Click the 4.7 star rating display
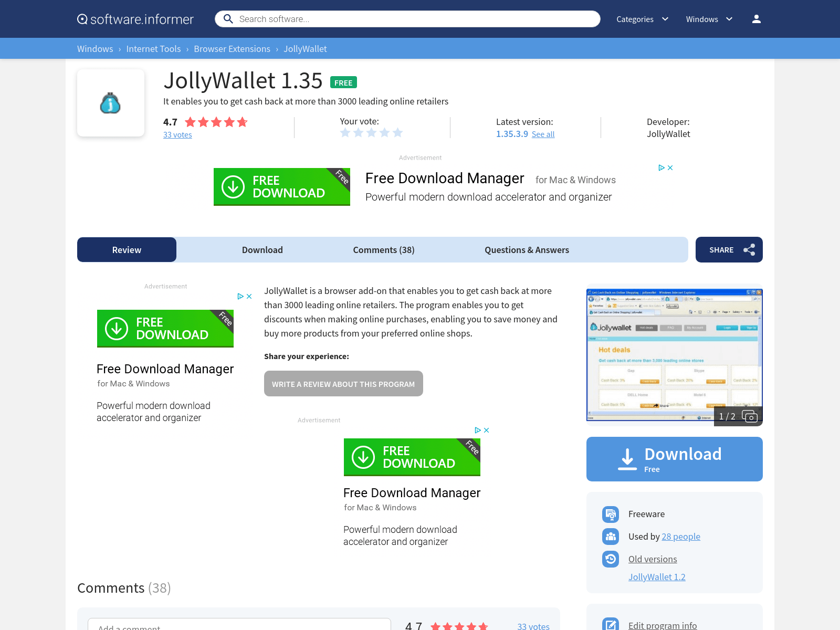Viewport: 840px width, 630px height. (x=205, y=122)
